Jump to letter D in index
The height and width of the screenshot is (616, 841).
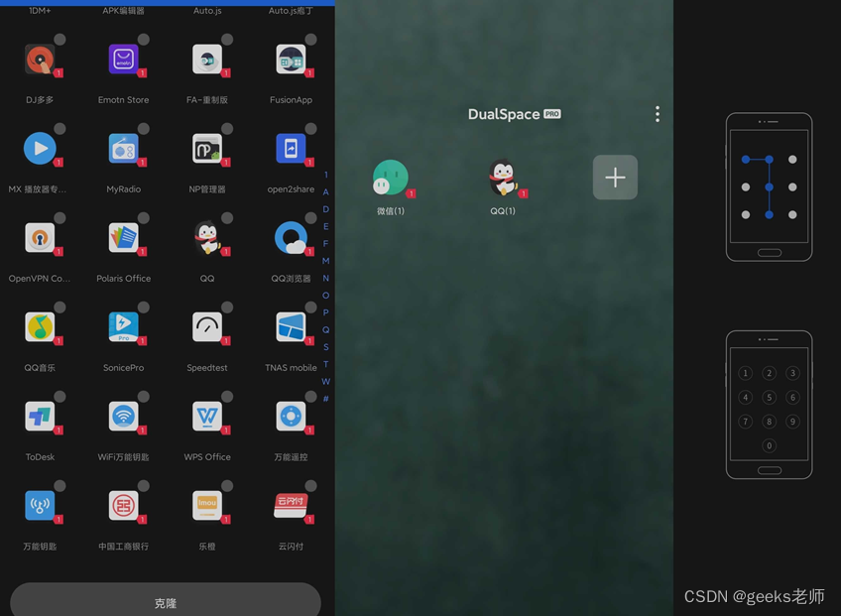click(x=325, y=208)
